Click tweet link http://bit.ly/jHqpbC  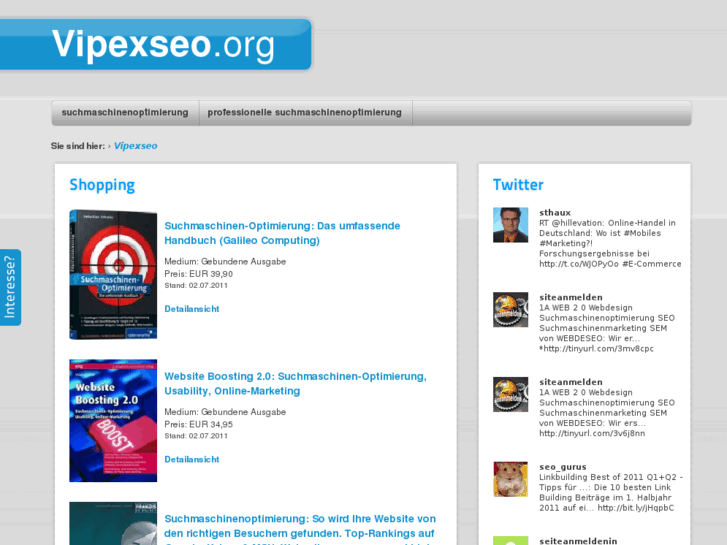[x=636, y=508]
